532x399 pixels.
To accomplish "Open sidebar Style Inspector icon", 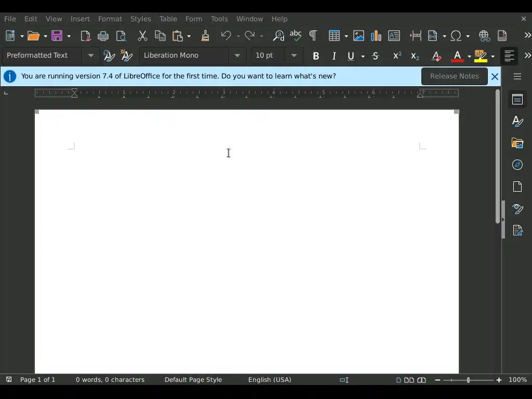I will (517, 209).
